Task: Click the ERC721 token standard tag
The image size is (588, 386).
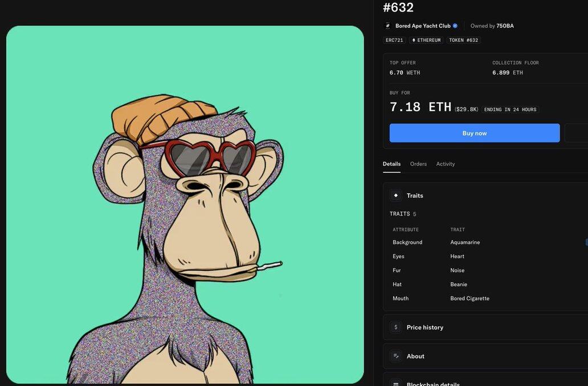Action: 394,40
